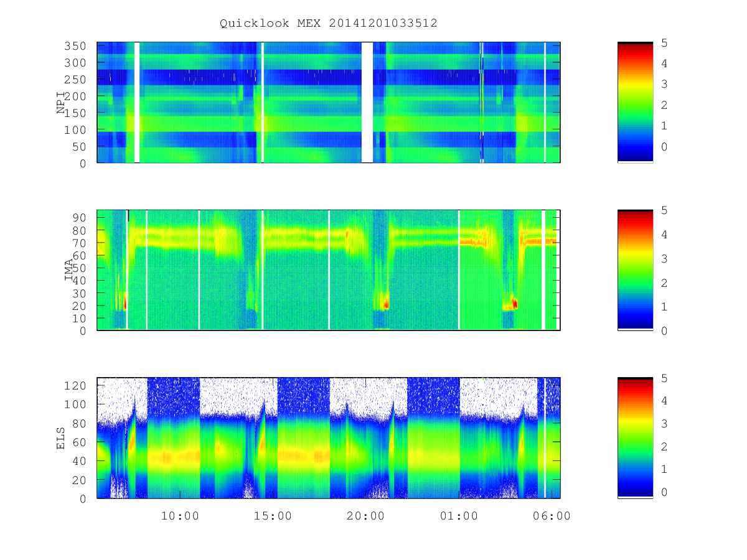Click the 20:00 time tick label
The height and width of the screenshot is (560, 747).
click(x=365, y=516)
